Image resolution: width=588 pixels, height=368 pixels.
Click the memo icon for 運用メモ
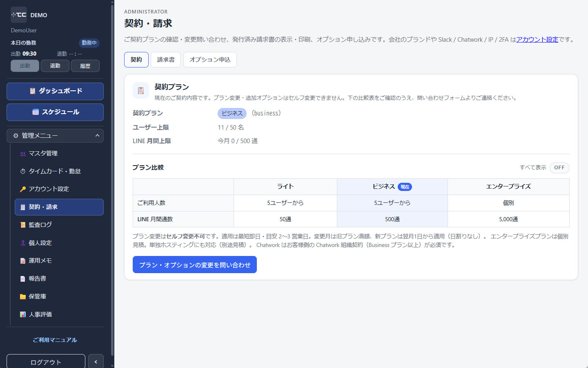click(23, 261)
